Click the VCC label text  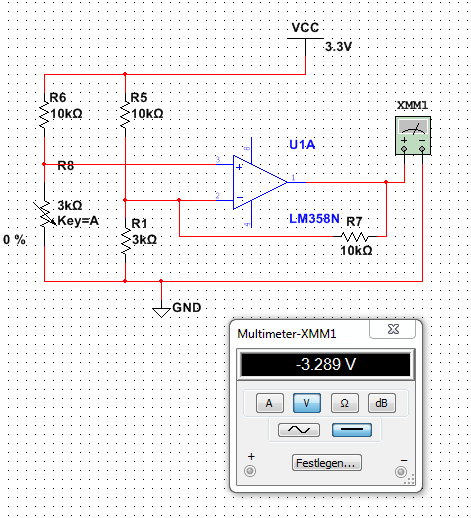305,27
